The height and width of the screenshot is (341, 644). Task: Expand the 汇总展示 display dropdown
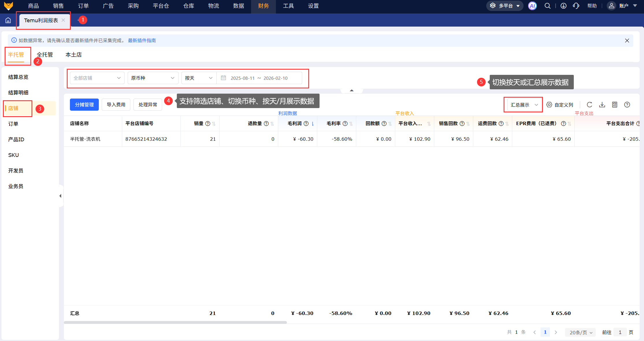[524, 105]
